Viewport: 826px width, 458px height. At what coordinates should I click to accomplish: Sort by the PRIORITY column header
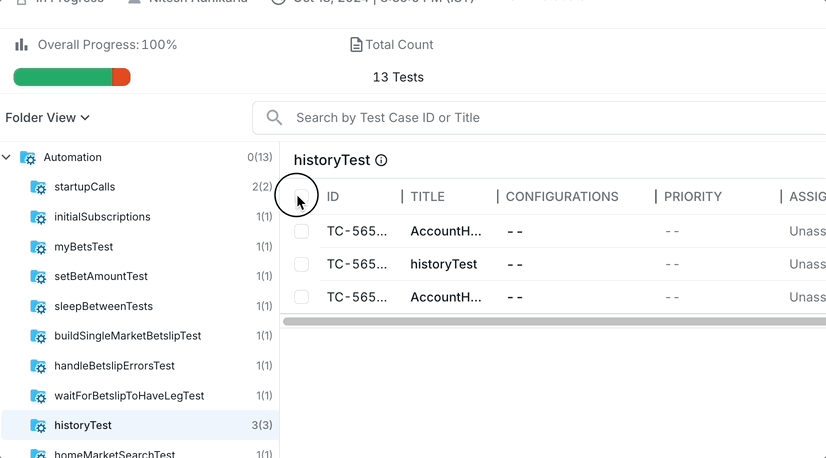(x=694, y=197)
